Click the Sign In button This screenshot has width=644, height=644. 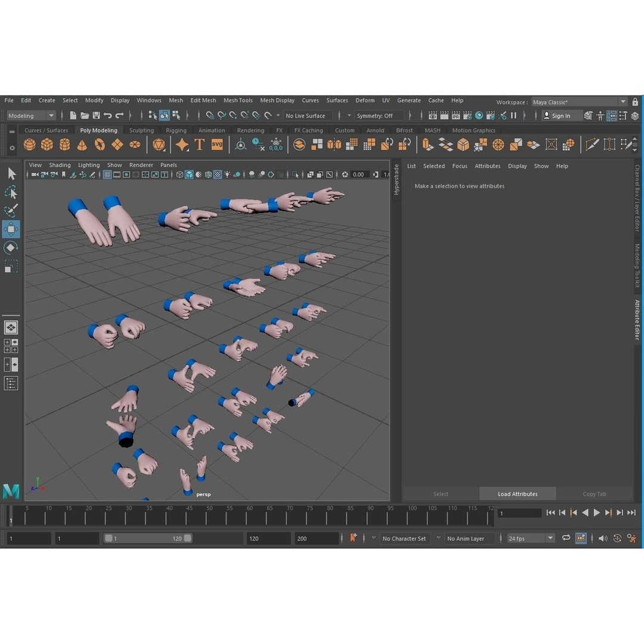click(x=561, y=115)
